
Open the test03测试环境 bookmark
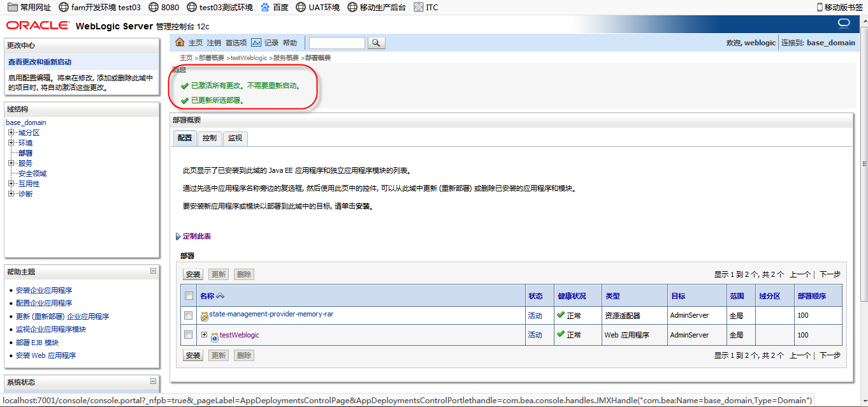(x=220, y=8)
